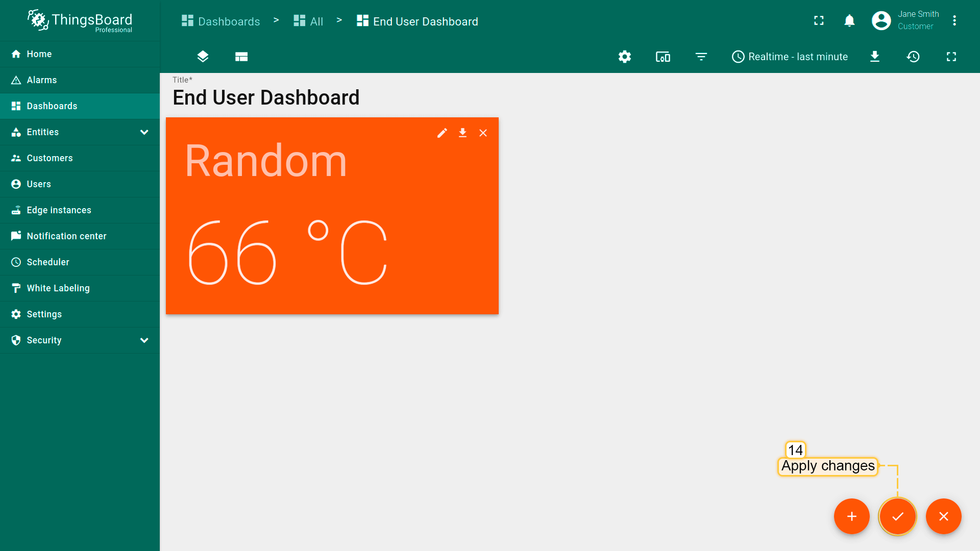Export the Random widget via download icon
The height and width of the screenshot is (551, 980).
[x=462, y=133]
